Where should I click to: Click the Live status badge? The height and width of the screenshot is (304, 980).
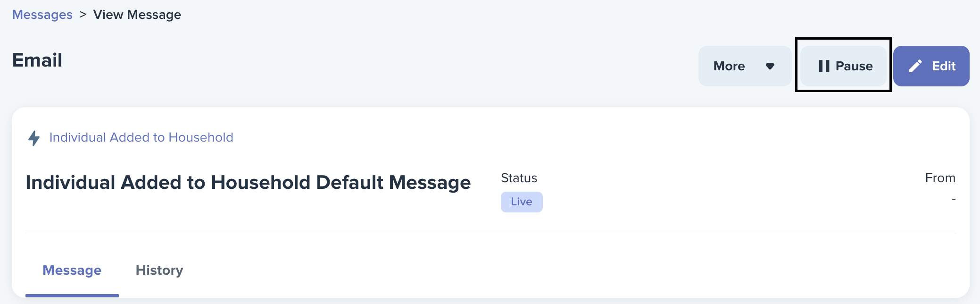[x=522, y=202]
